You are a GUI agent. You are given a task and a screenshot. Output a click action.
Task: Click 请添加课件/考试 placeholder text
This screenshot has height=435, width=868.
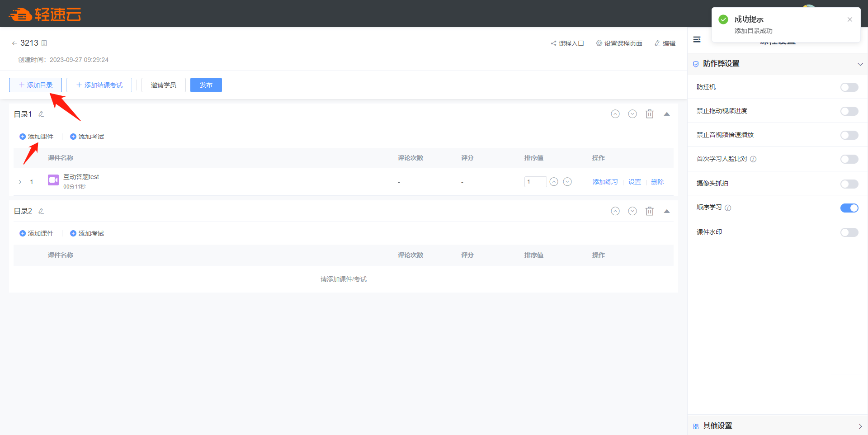click(344, 279)
